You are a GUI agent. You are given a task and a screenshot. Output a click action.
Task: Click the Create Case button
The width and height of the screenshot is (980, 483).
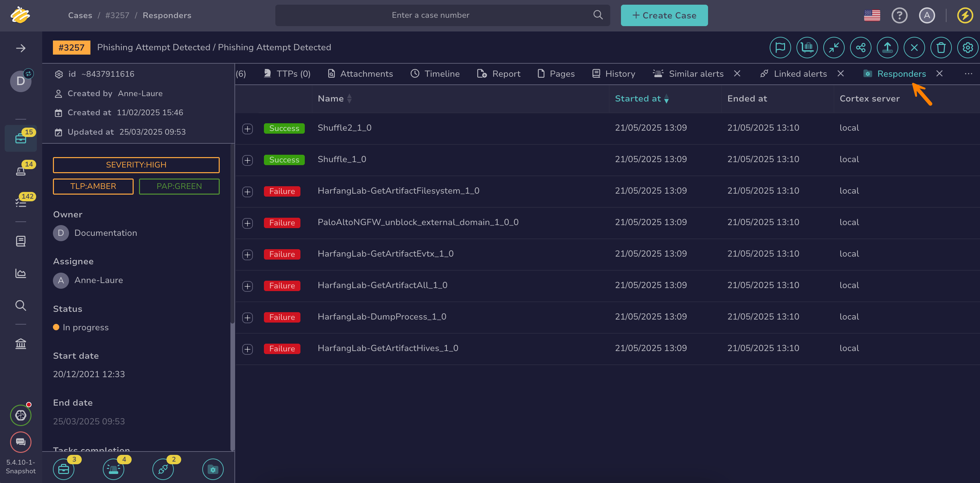click(x=664, y=15)
